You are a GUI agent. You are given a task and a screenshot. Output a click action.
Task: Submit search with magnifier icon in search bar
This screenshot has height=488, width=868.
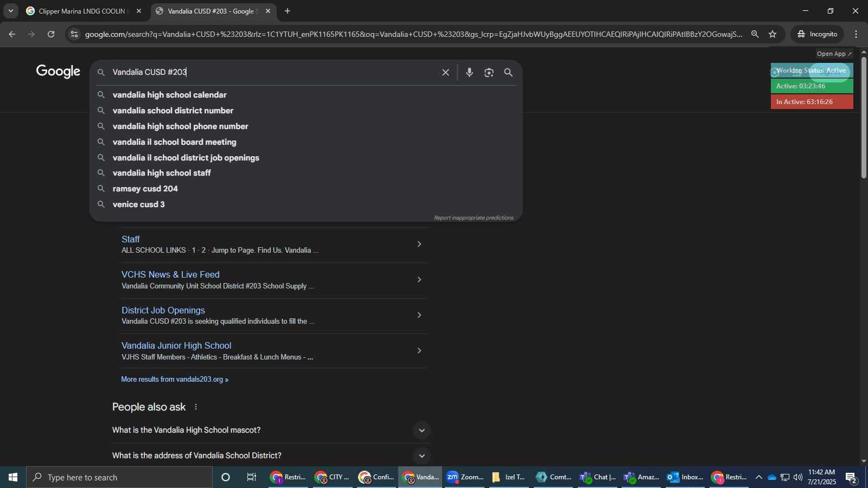[508, 73]
